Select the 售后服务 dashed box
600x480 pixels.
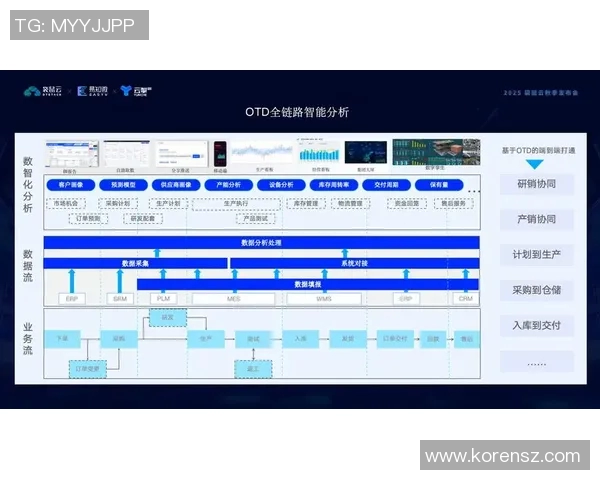[454, 204]
